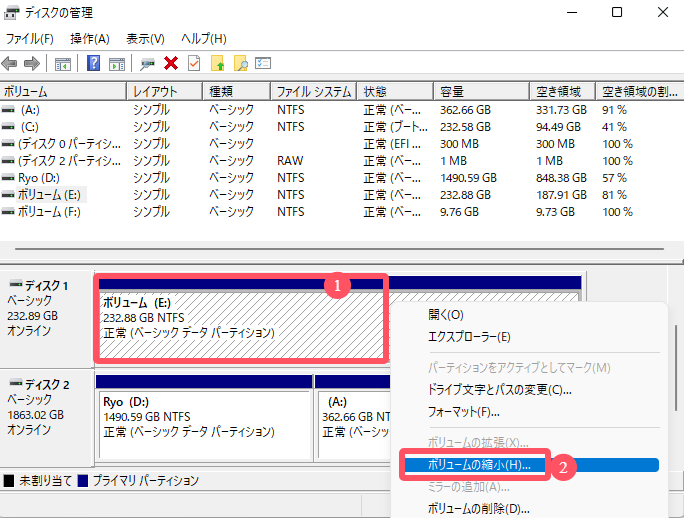This screenshot has width=684, height=518.
Task: Click the Back arrow toolbar icon
Action: 10,64
